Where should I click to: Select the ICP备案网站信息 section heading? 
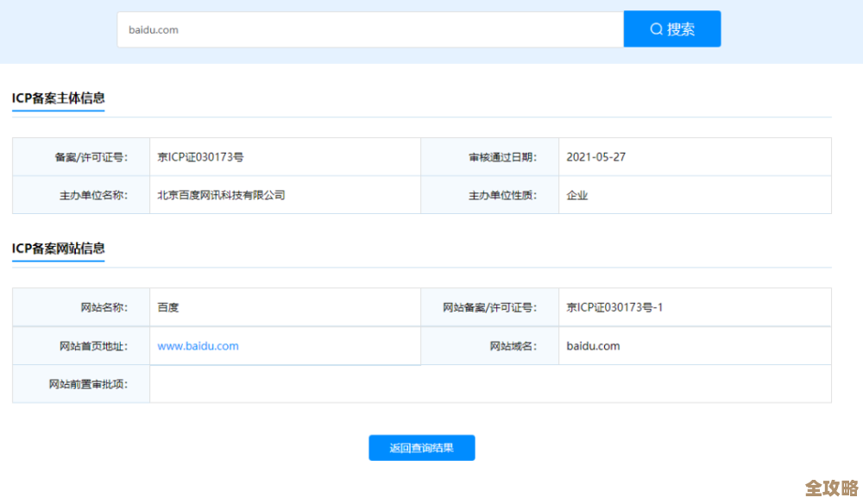58,249
